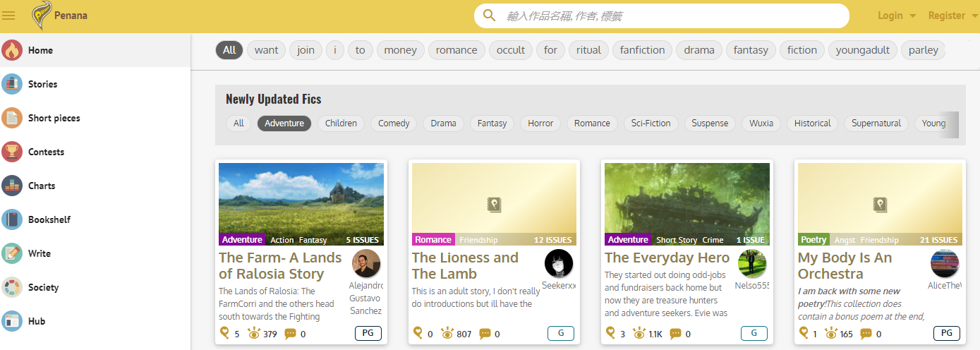Click the Short pieces page icon
The image size is (980, 350).
click(x=12, y=118)
